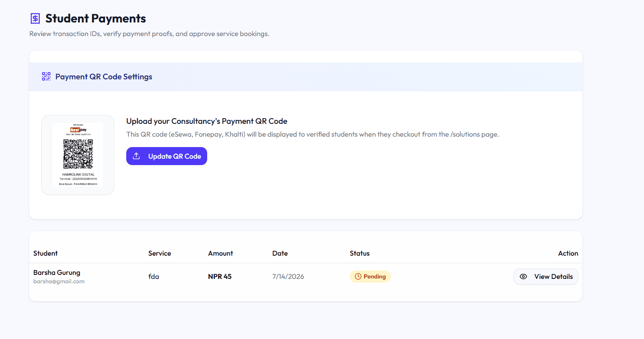Viewport: 644px width, 339px height.
Task: Open View Details for Barsha Gurung
Action: (546, 276)
